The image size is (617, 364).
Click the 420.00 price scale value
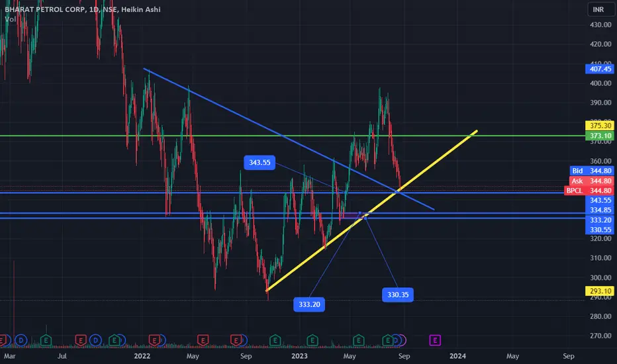(600, 44)
